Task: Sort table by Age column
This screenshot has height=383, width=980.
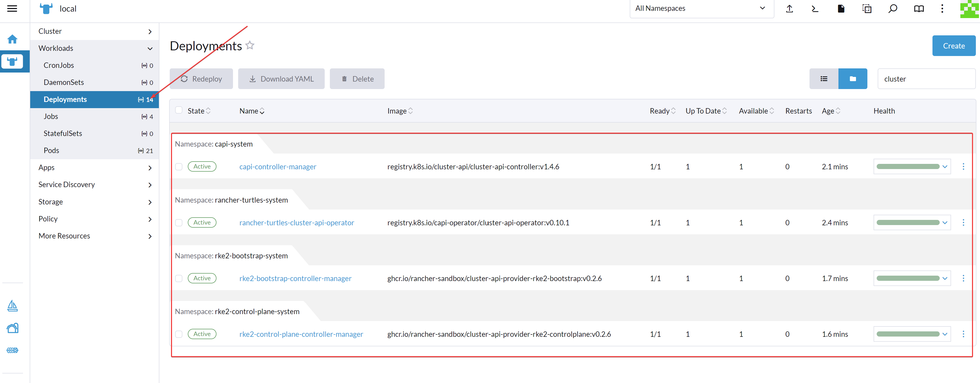Action: (831, 111)
